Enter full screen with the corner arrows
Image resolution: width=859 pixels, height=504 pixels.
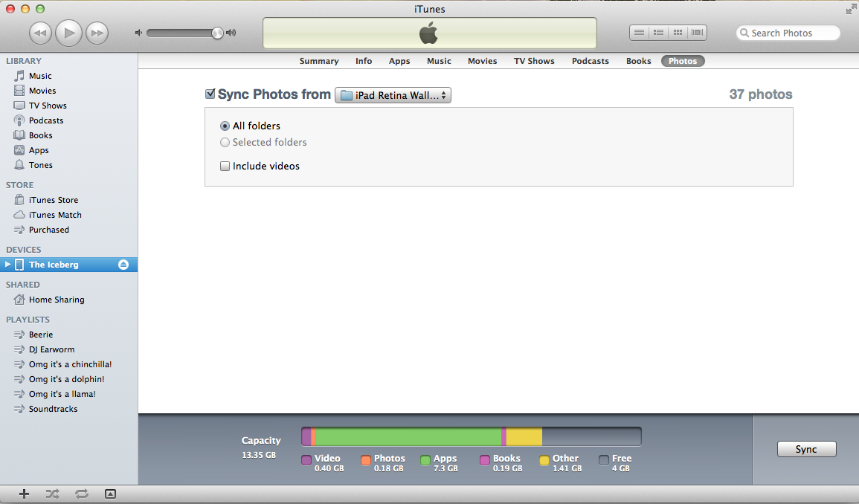click(851, 10)
